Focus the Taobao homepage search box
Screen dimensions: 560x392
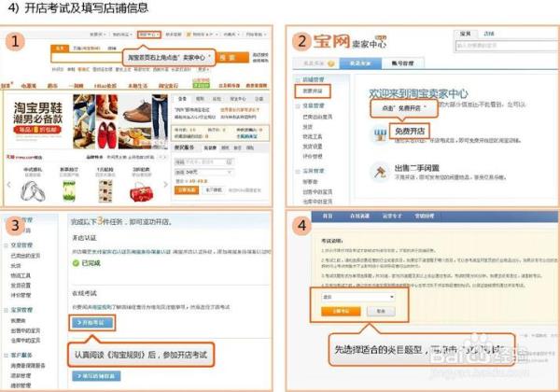click(x=87, y=58)
